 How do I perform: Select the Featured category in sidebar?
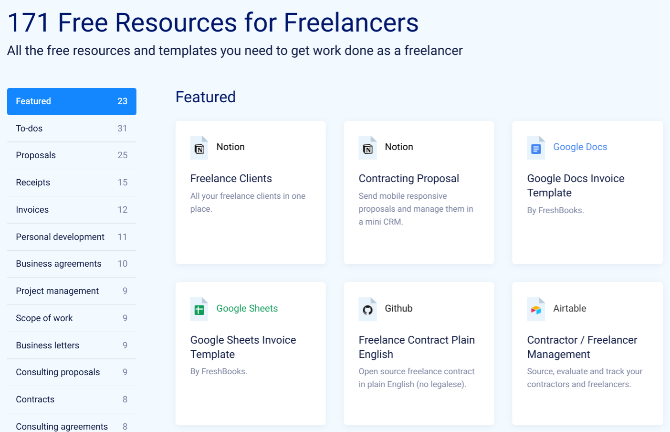pyautogui.click(x=71, y=101)
